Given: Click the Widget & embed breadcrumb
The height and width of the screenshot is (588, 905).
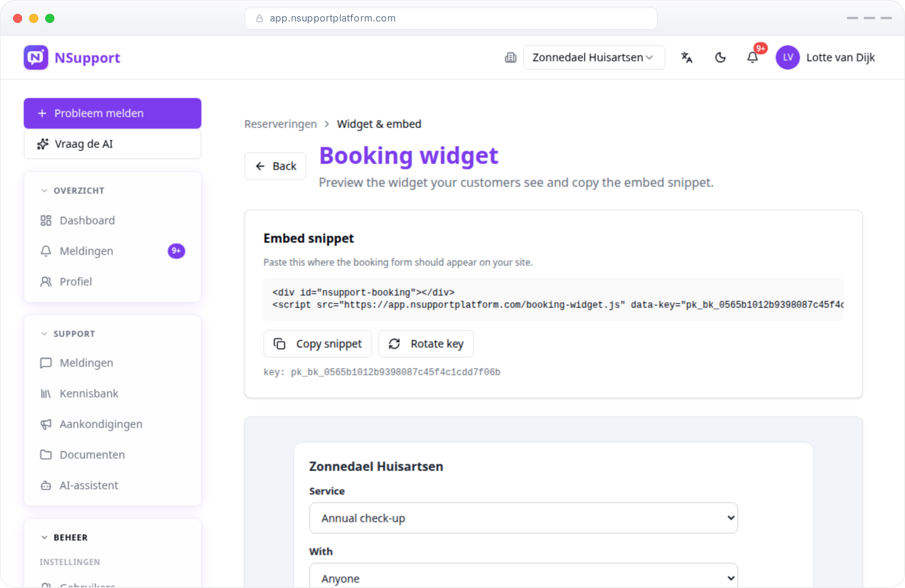Looking at the screenshot, I should pos(379,124).
